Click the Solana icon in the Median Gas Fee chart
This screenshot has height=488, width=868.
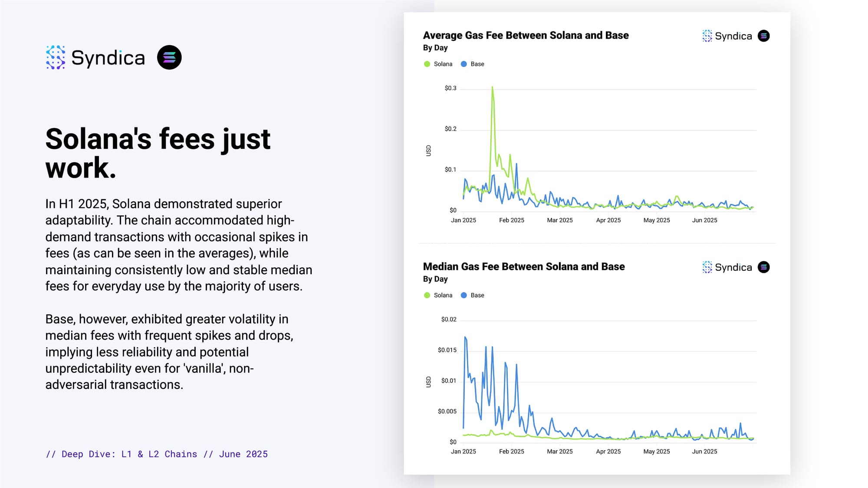pos(763,267)
